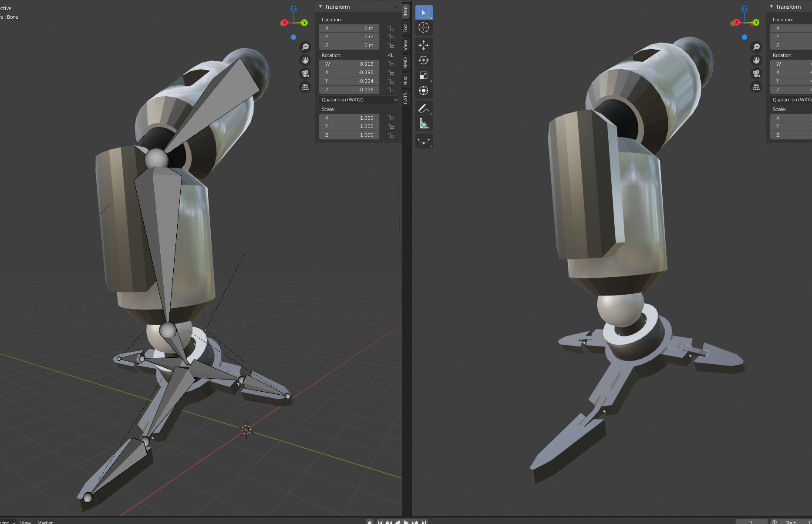The height and width of the screenshot is (524, 812).
Task: Click Scale X field showing 1.000
Action: (349, 118)
